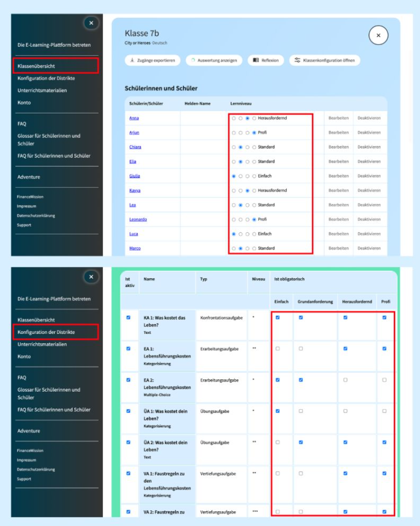The width and height of the screenshot is (420, 526).
Task: Select the selected Einfach radio in Giulia's row
Action: (x=234, y=176)
